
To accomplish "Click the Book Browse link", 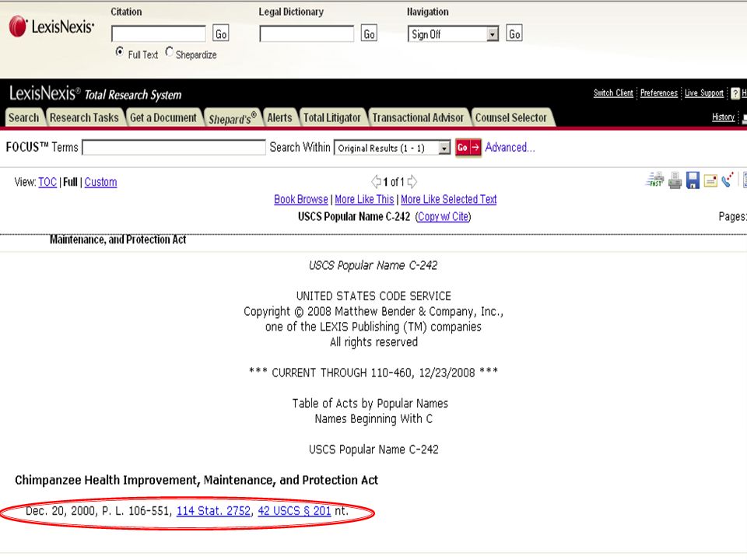I will click(301, 199).
